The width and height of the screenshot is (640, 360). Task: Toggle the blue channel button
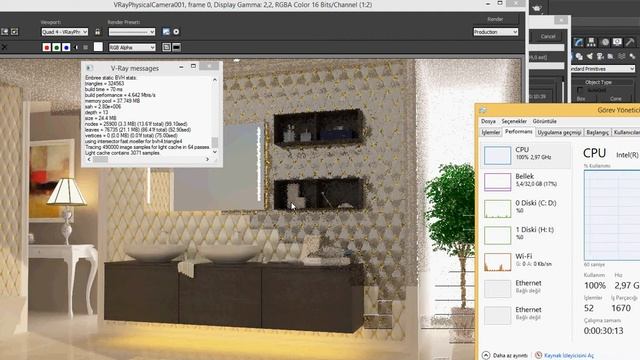tap(66, 47)
